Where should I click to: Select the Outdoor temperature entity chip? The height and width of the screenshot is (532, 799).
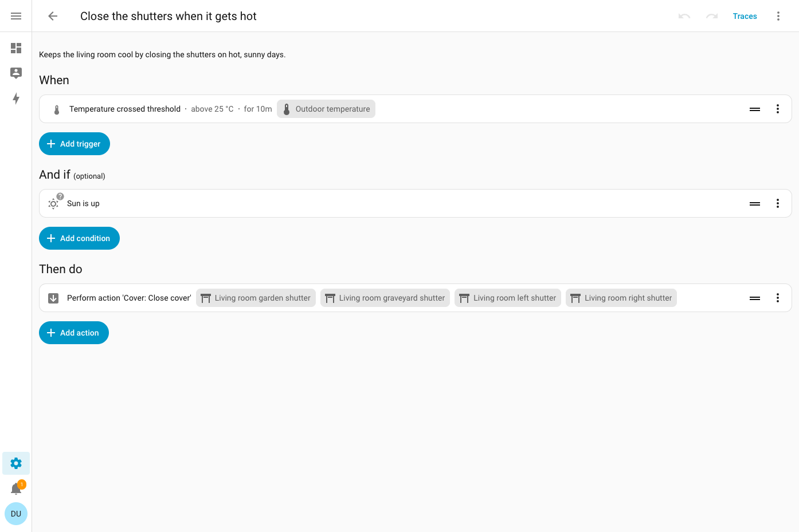pos(326,109)
